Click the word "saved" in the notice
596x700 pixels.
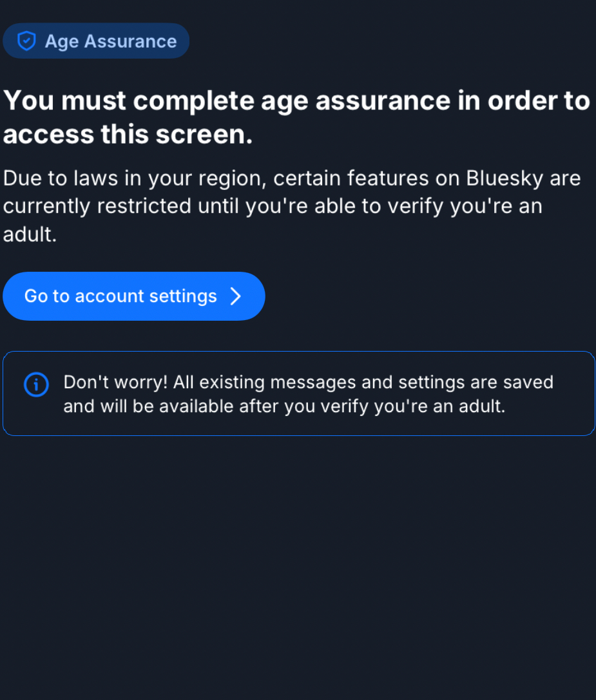click(529, 382)
